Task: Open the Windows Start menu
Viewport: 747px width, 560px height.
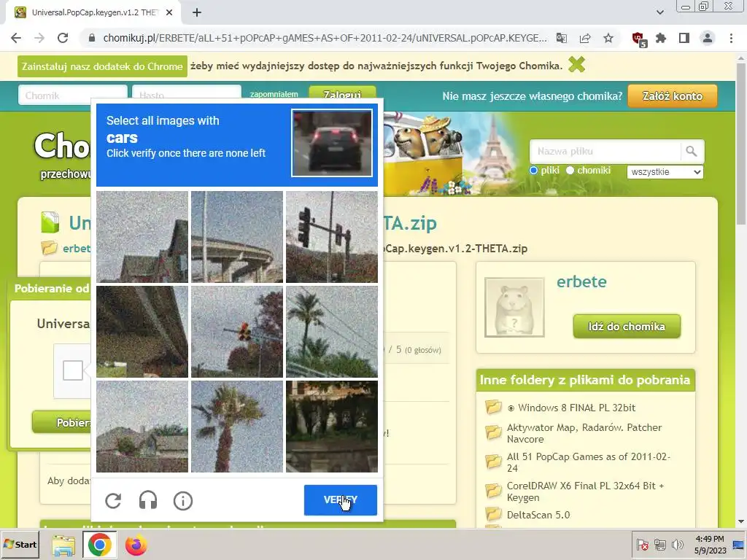Action: point(20,544)
